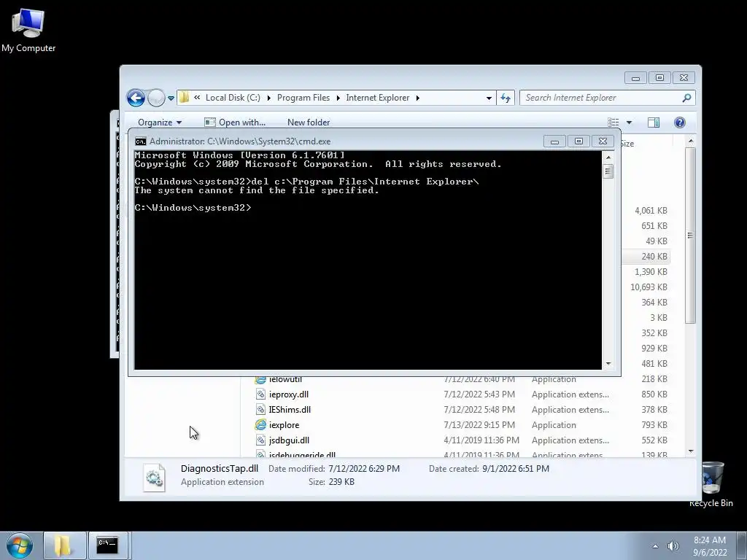Expand arrow after Local Disk (C:) breadcrumb
This screenshot has width=747, height=560.
pyautogui.click(x=268, y=98)
